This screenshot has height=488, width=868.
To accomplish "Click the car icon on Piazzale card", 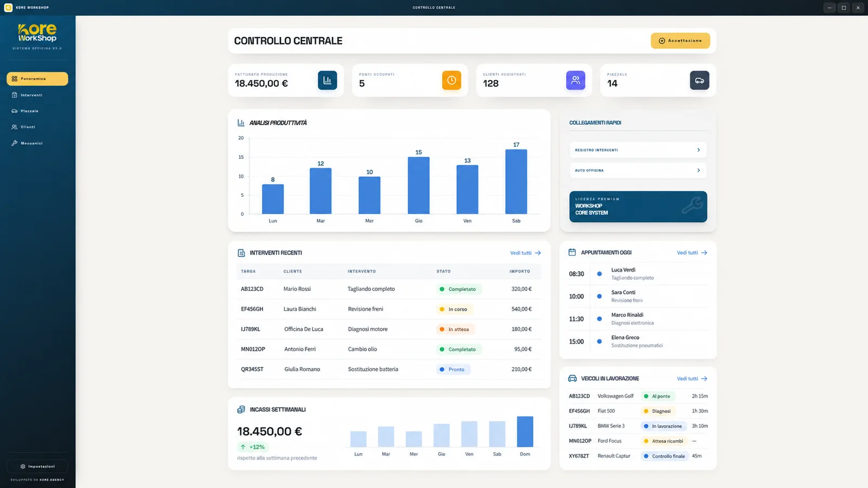I will pyautogui.click(x=699, y=80).
